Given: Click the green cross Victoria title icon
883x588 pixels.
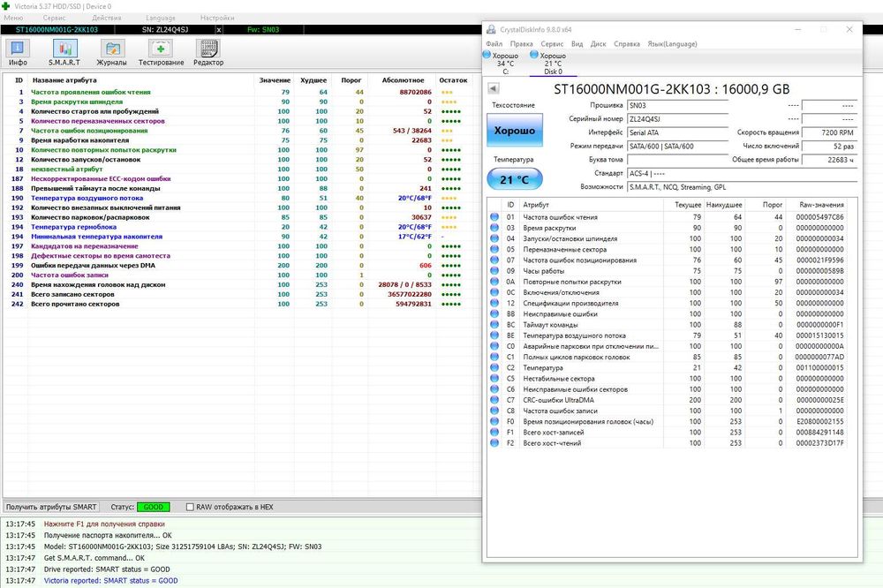Looking at the screenshot, I should click(x=5, y=6).
